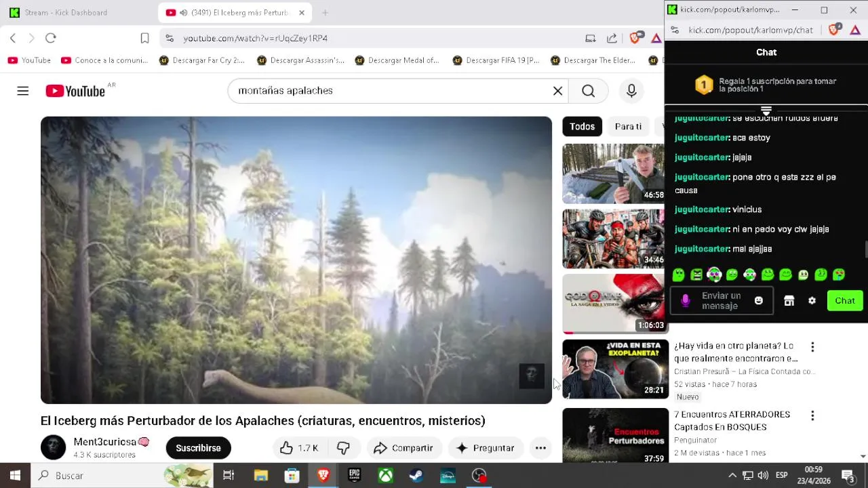Open Descargar The Elder bookmark
This screenshot has height=488, width=868.
tap(593, 60)
